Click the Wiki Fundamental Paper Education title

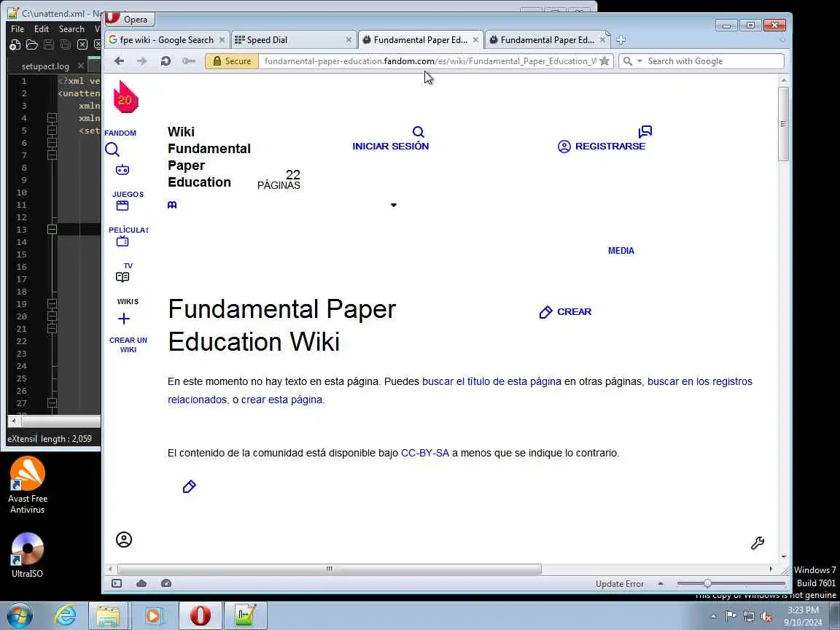click(x=209, y=157)
